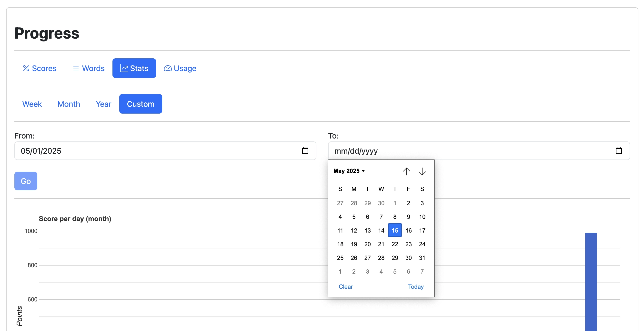Select May 19 in the calendar
This screenshot has width=644, height=331.
tap(354, 244)
